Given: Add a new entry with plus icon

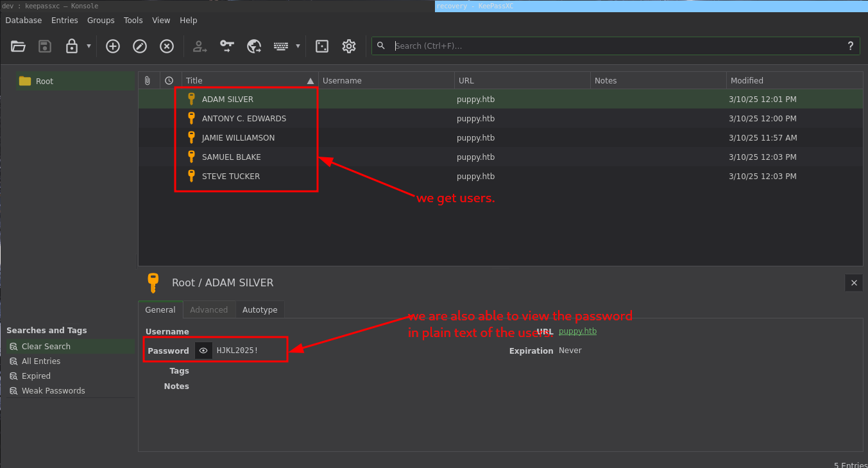Looking at the screenshot, I should (113, 46).
